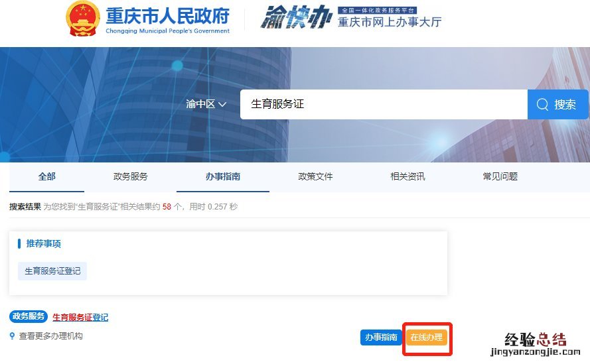Image resolution: width=590 pixels, height=364 pixels.
Task: Click the 重庆市网上办事大厅 heading
Action: click(x=390, y=22)
